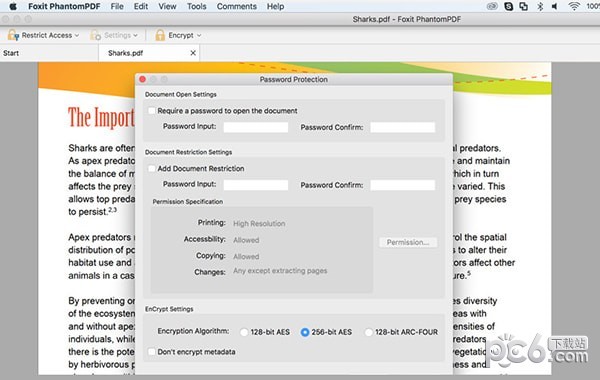The width and height of the screenshot is (600, 380).
Task: Click restriction Password Confirm field
Action: click(x=403, y=185)
